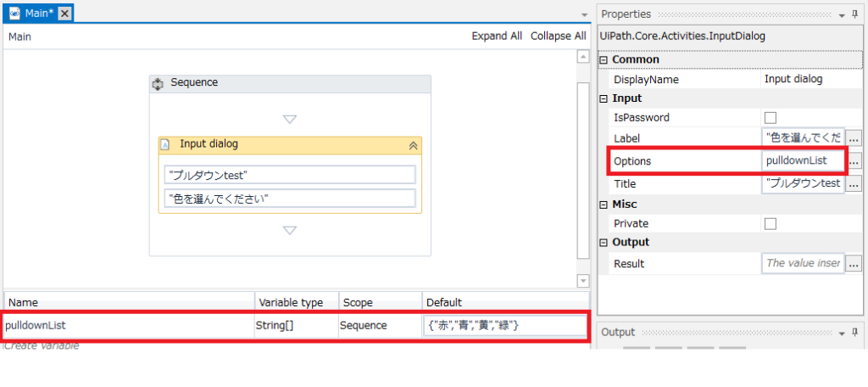The image size is (868, 387).
Task: Edit the Label property value field
Action: point(804,137)
